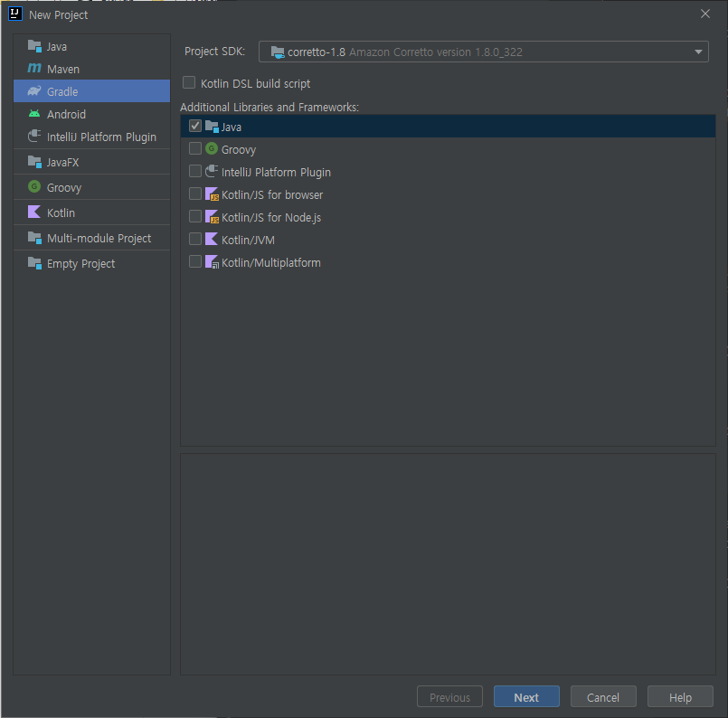Click the IntelliJ IDEA logo in title bar
Image resolution: width=728 pixels, height=718 pixels.
[15, 14]
